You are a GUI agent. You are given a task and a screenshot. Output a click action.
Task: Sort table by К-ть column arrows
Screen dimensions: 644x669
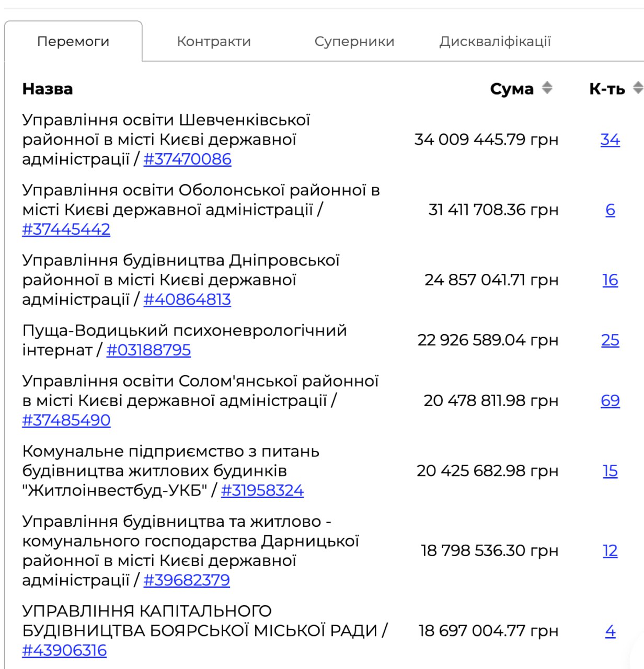point(638,88)
